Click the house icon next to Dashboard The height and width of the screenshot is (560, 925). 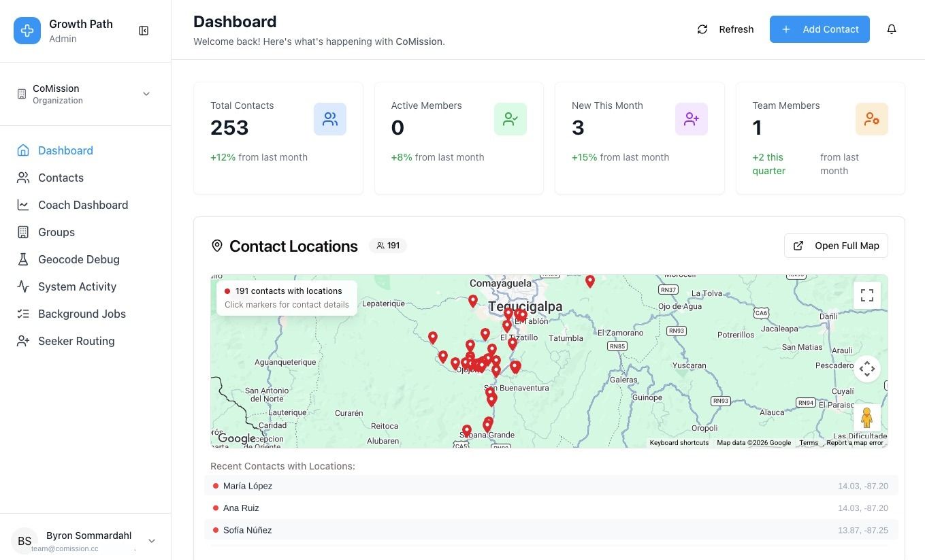click(x=23, y=150)
